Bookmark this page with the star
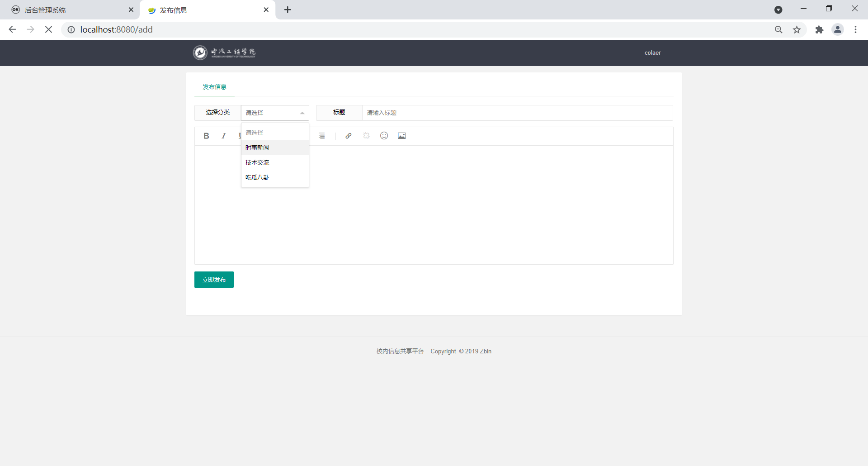The image size is (868, 466). [x=797, y=29]
